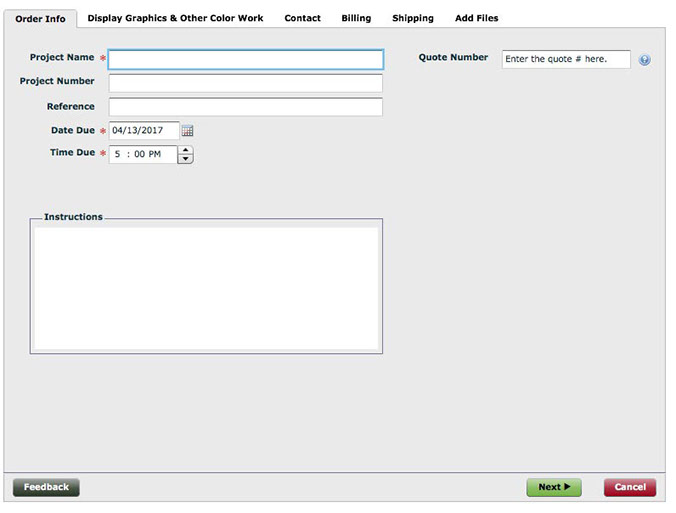Decrease Time Due with down arrow
This screenshot has height=513, width=676.
(x=185, y=159)
